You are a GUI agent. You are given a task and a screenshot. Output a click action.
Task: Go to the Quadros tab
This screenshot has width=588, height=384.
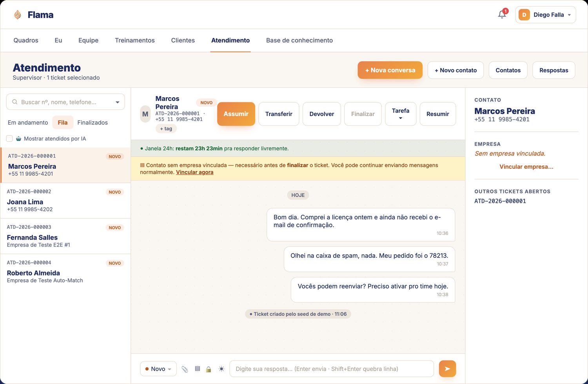(x=26, y=40)
